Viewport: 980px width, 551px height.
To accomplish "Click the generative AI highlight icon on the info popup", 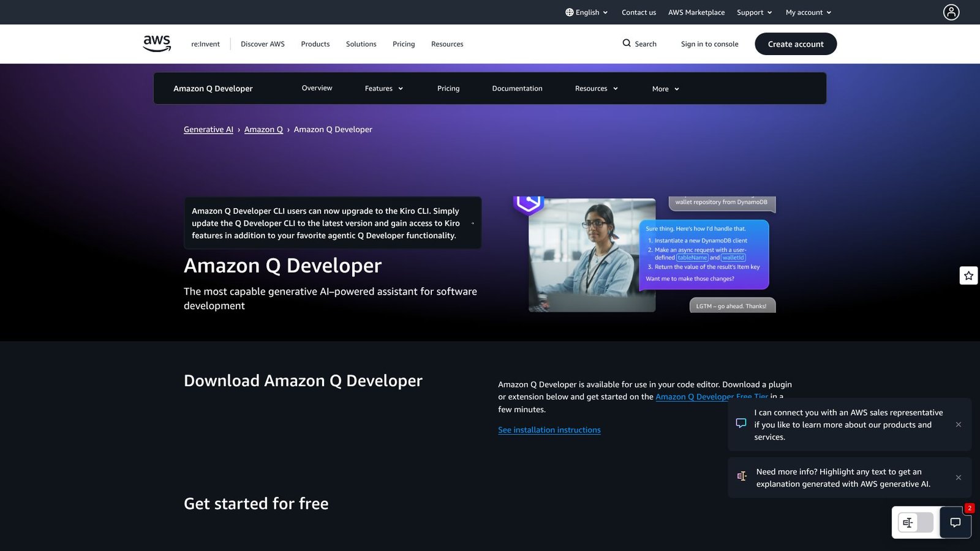I will (742, 476).
